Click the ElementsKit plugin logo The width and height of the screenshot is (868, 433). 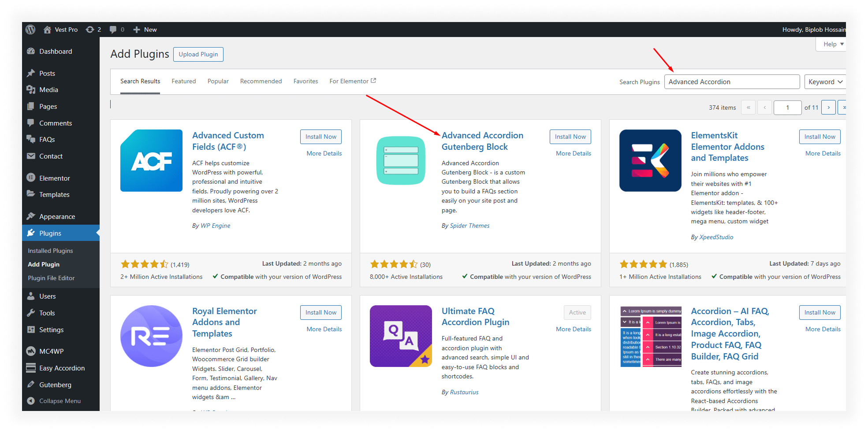[650, 160]
